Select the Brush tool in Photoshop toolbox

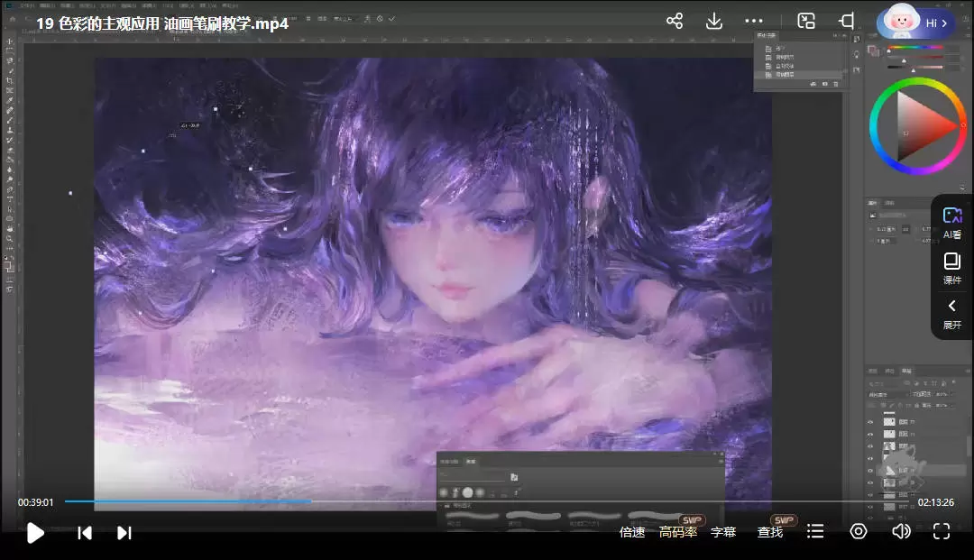10,121
